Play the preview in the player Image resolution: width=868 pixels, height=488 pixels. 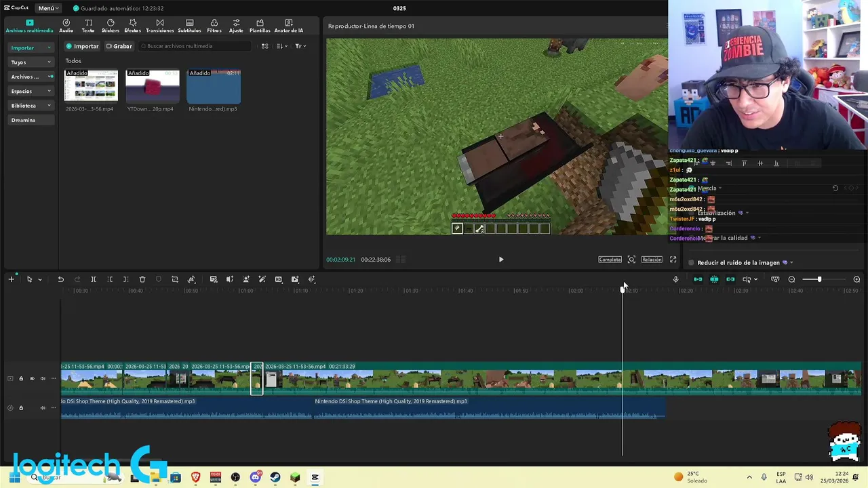click(501, 260)
